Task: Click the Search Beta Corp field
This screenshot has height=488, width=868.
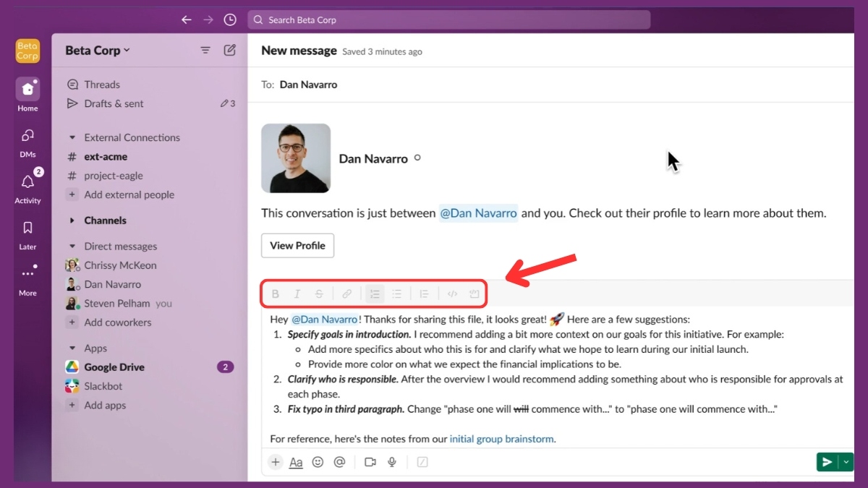Action: [x=448, y=20]
